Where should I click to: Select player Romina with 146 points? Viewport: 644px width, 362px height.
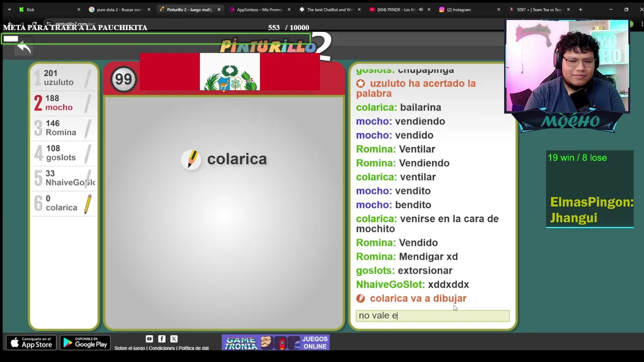64,128
